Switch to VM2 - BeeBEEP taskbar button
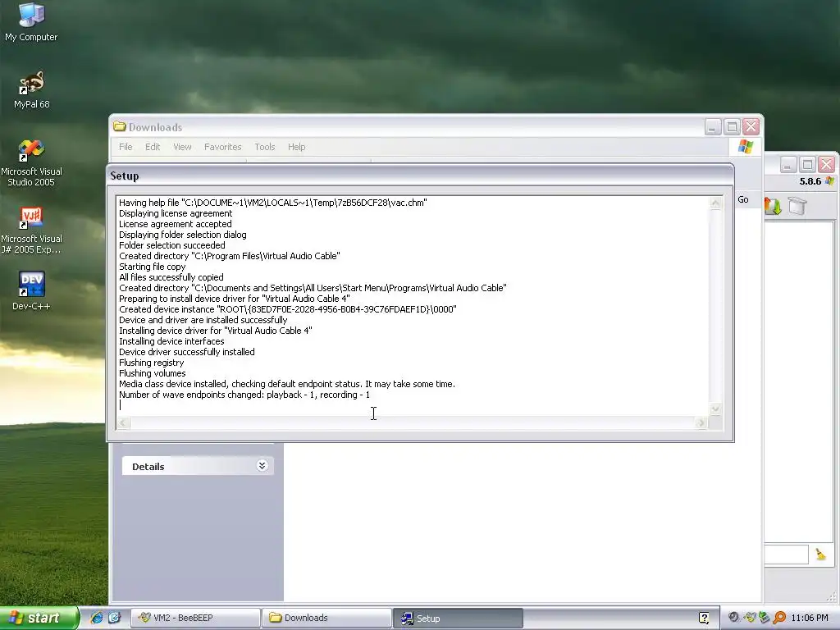This screenshot has height=630, width=840. pyautogui.click(x=195, y=618)
